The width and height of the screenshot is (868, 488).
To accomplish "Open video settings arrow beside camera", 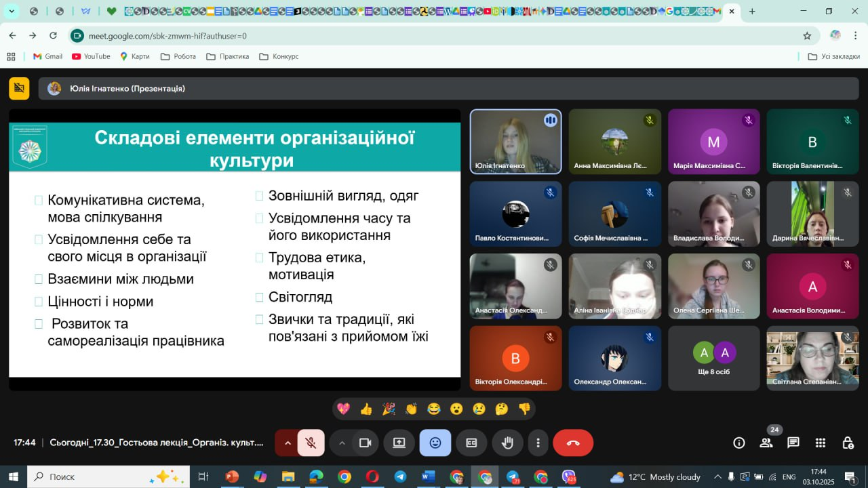I will tap(342, 443).
